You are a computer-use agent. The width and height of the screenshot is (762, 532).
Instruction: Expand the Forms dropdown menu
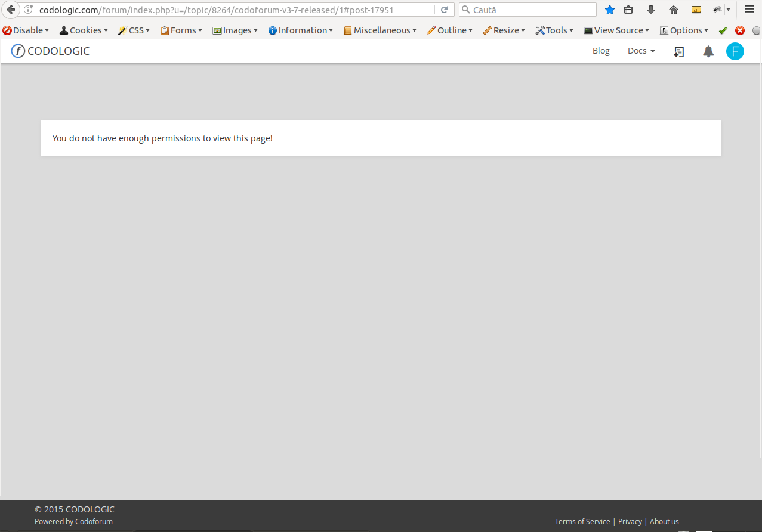[x=181, y=30]
